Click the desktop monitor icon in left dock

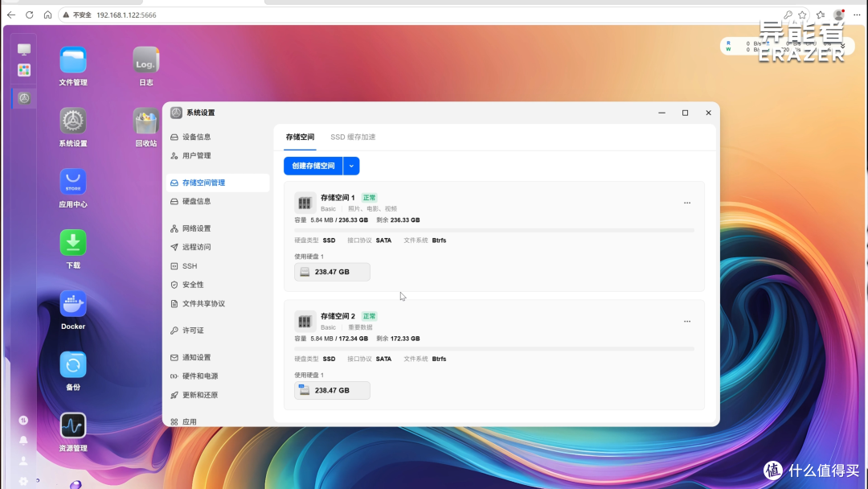click(24, 50)
